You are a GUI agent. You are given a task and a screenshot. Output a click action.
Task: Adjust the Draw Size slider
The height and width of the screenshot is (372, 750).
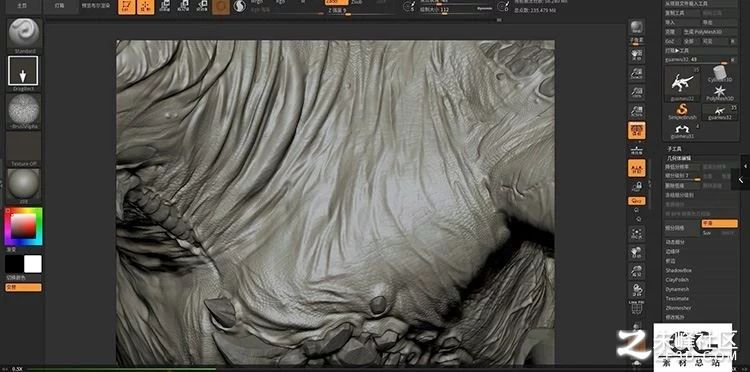point(456,10)
